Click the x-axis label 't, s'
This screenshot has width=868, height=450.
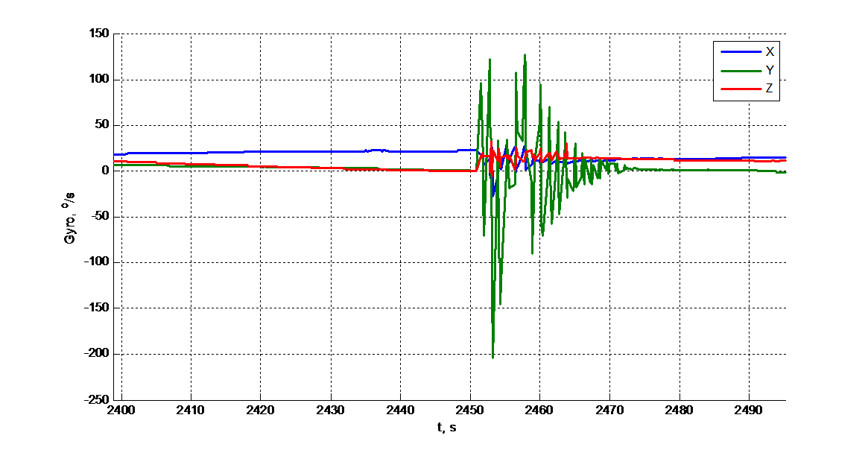pos(447,428)
